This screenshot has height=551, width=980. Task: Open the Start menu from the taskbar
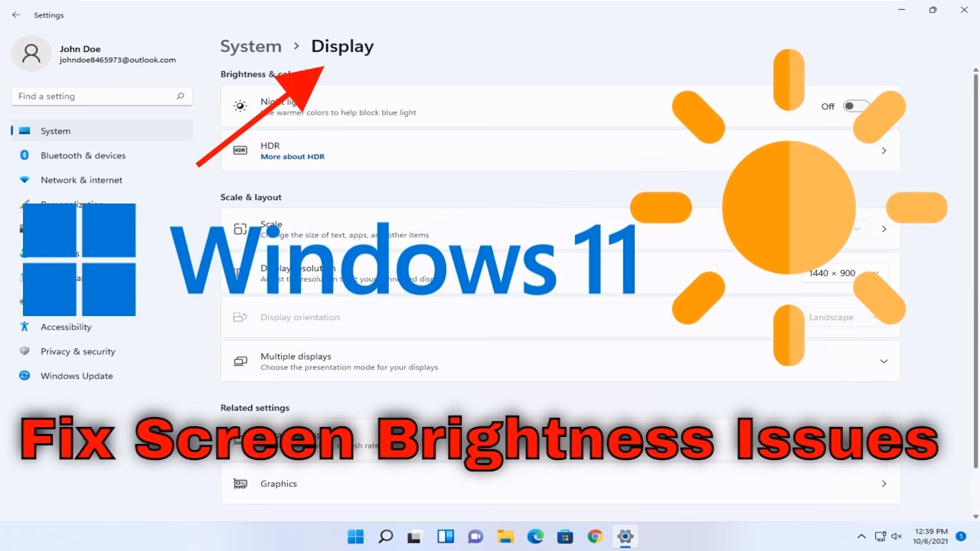(x=356, y=536)
